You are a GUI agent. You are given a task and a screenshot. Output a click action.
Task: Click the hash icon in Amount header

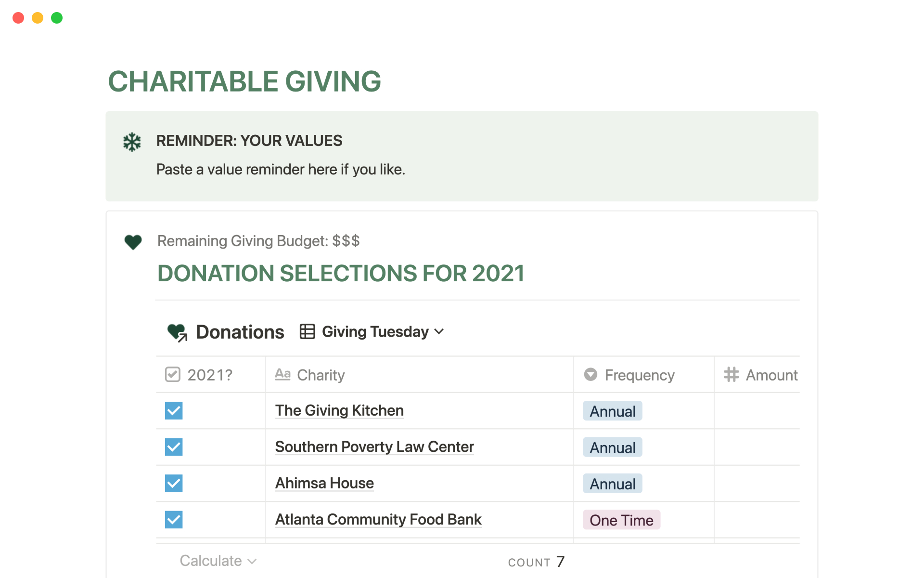[731, 375]
